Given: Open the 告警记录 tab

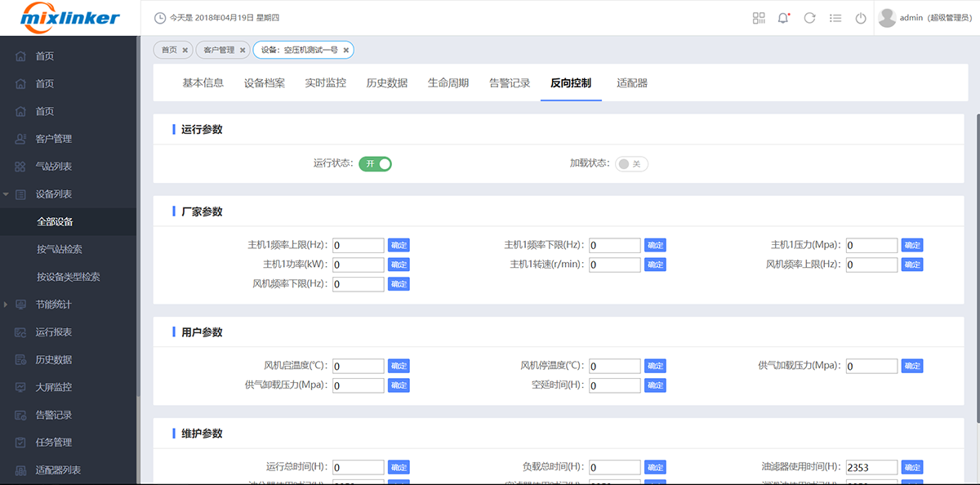Looking at the screenshot, I should tap(509, 82).
